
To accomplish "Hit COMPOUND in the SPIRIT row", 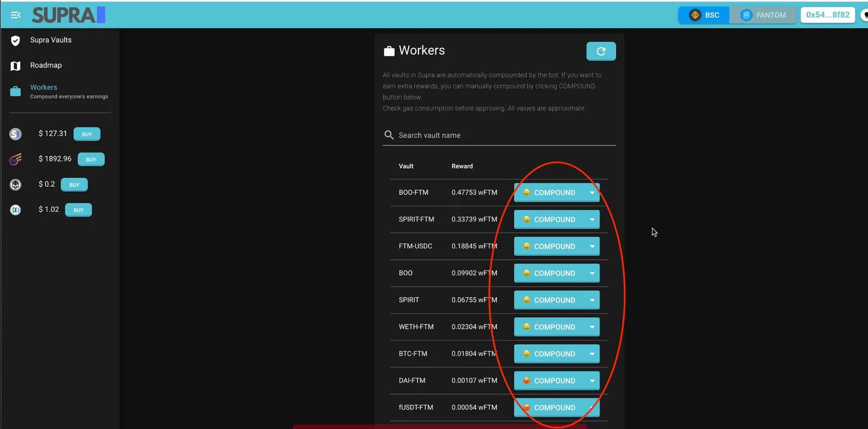I will point(549,300).
